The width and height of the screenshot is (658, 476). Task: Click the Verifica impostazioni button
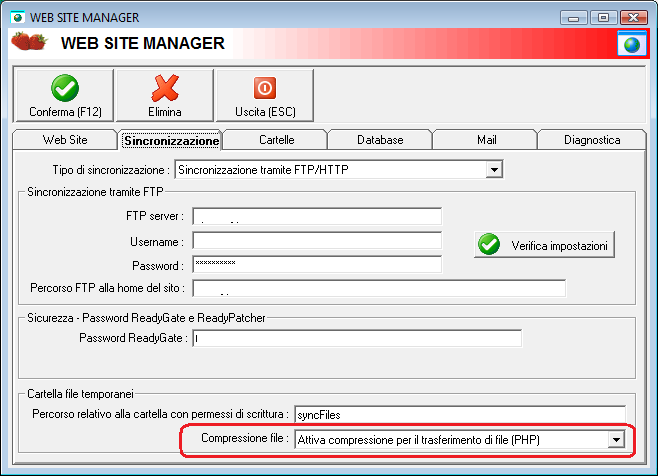coord(544,245)
